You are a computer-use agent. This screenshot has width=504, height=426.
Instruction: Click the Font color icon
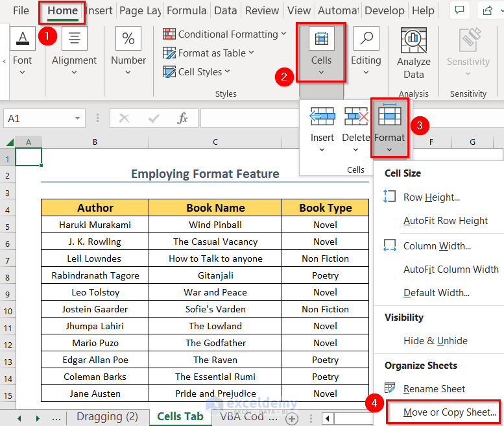22,38
